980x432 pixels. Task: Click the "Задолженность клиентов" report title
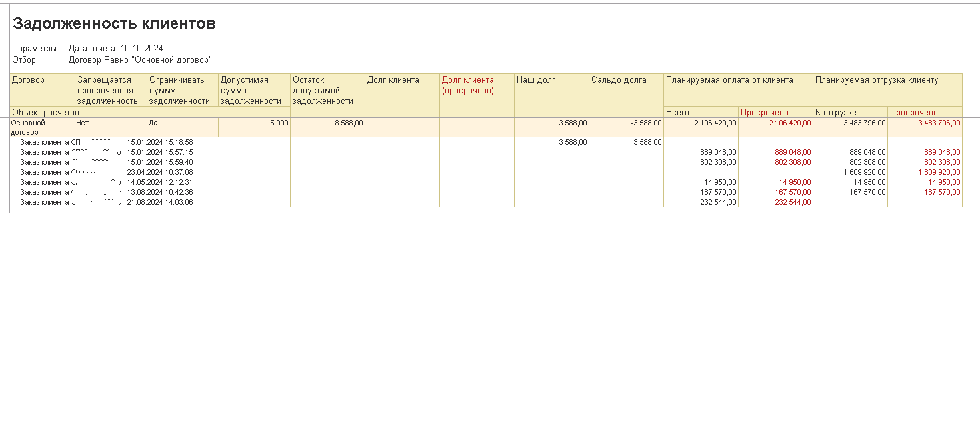tap(114, 24)
